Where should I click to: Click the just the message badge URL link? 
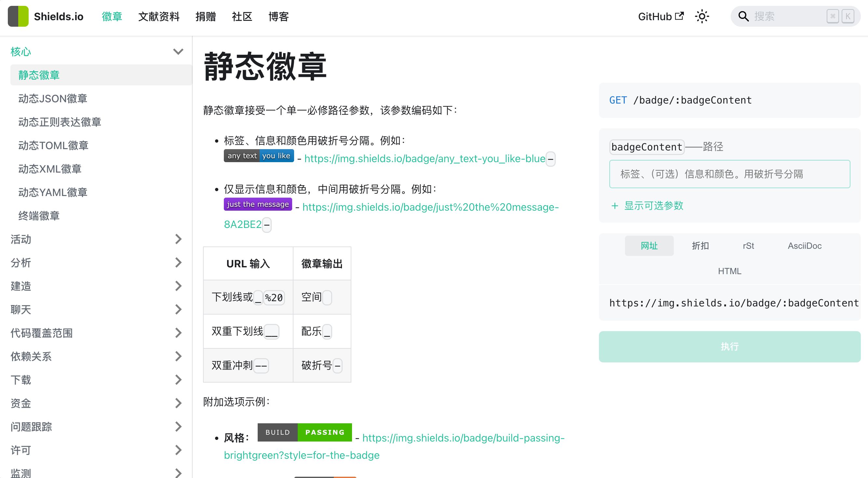point(430,207)
